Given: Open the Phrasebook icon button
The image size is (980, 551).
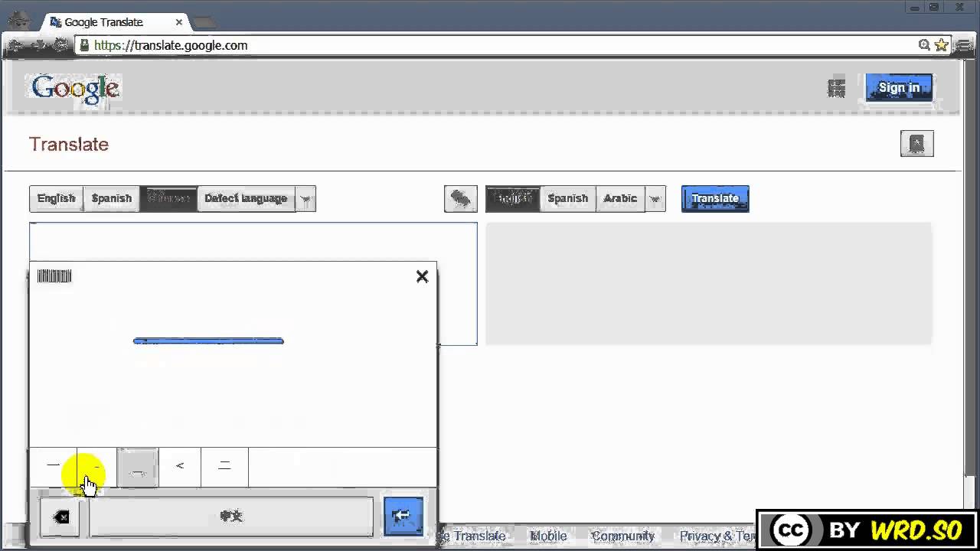Looking at the screenshot, I should click(916, 144).
